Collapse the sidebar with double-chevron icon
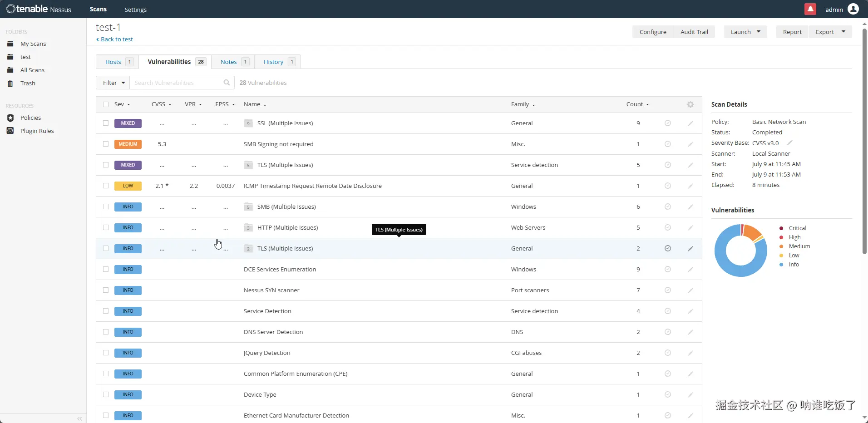This screenshot has height=423, width=868. pyautogui.click(x=79, y=418)
